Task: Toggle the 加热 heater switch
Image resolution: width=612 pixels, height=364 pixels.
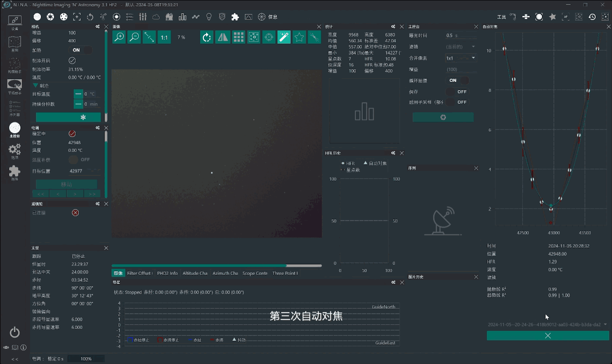Action: tap(81, 50)
